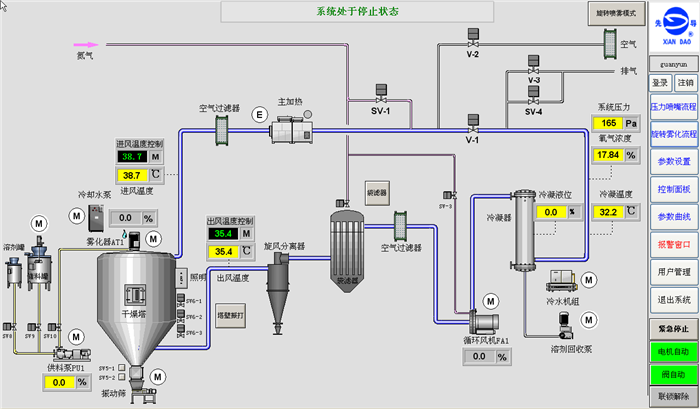
Task: Switch to 压力喷嘴流程 pressure nozzle process
Action: (672, 105)
